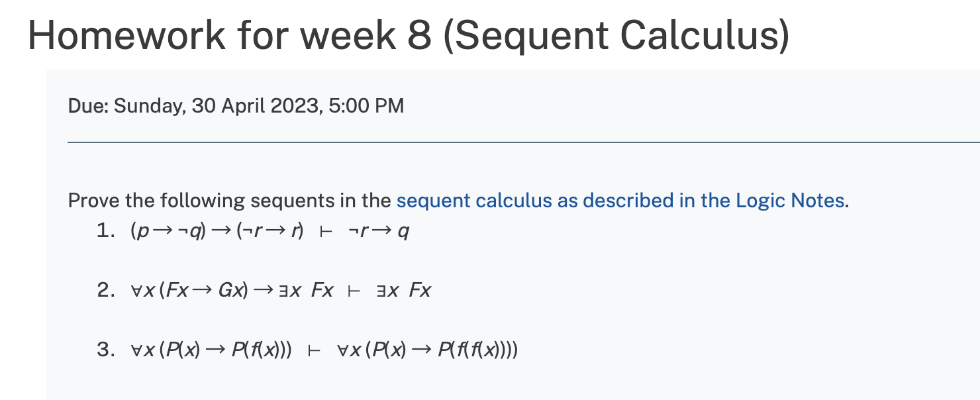Select list number 1

click(x=106, y=231)
